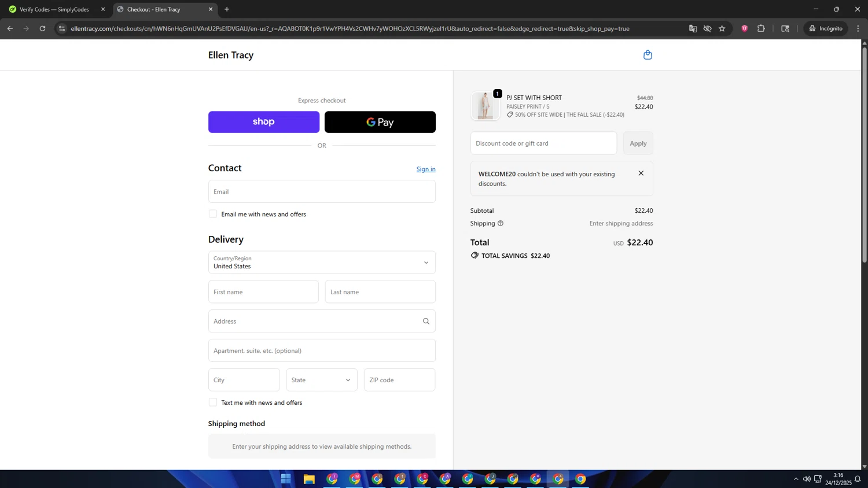This screenshot has width=868, height=488.
Task: Focus the First name field
Action: tap(263, 292)
